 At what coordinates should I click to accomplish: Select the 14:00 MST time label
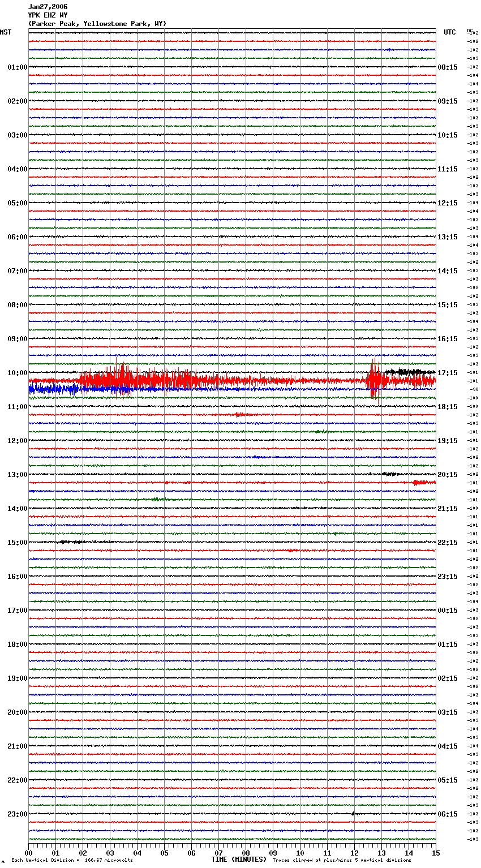click(18, 509)
